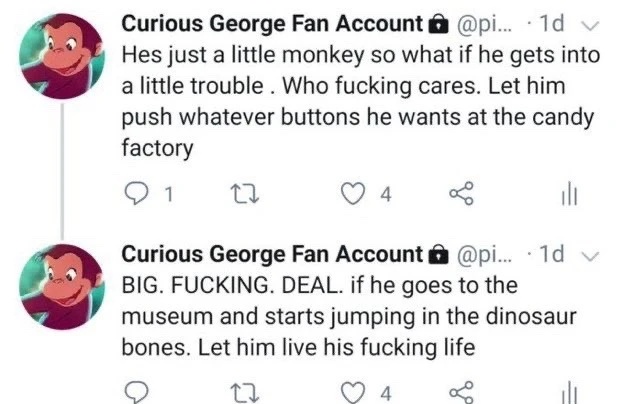The image size is (622, 404).
Task: Share the dinosaur bones tweet
Action: (x=461, y=392)
